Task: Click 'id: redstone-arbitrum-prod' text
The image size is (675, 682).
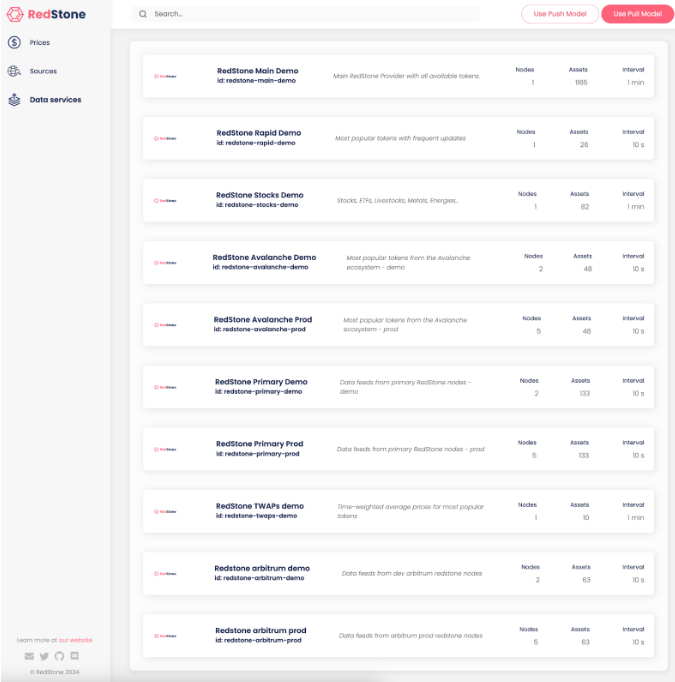Action: click(258, 640)
